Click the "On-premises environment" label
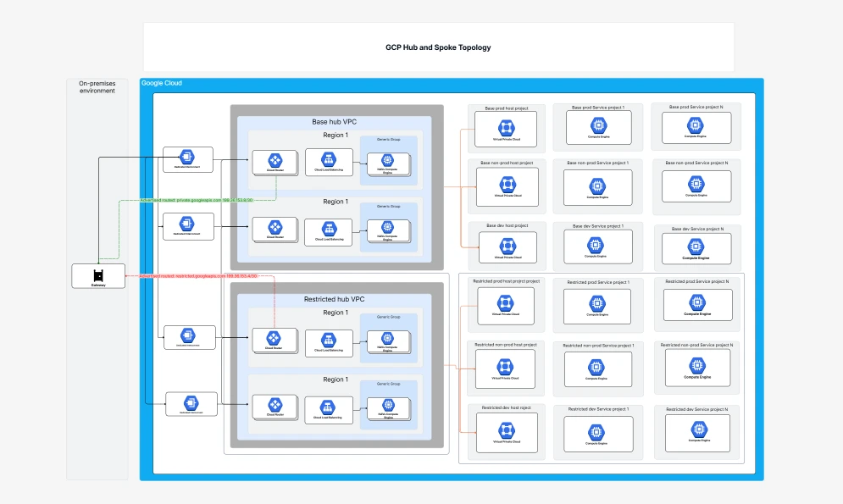 click(97, 87)
